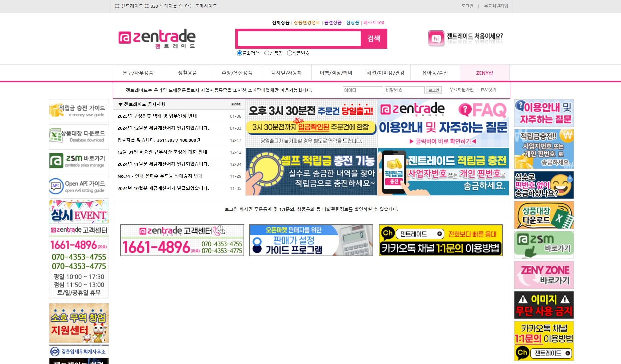
Task: Open 패션/이미용/건강 category menu
Action: pos(386,73)
